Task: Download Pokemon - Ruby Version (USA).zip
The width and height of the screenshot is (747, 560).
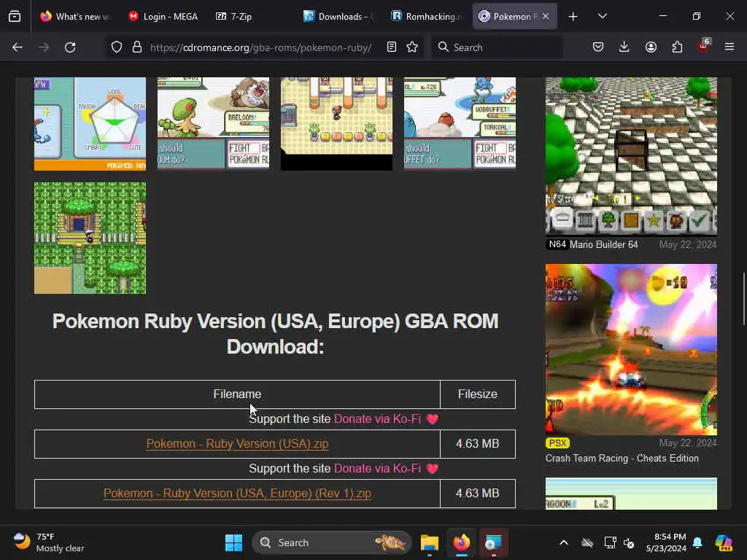Action: tap(237, 444)
